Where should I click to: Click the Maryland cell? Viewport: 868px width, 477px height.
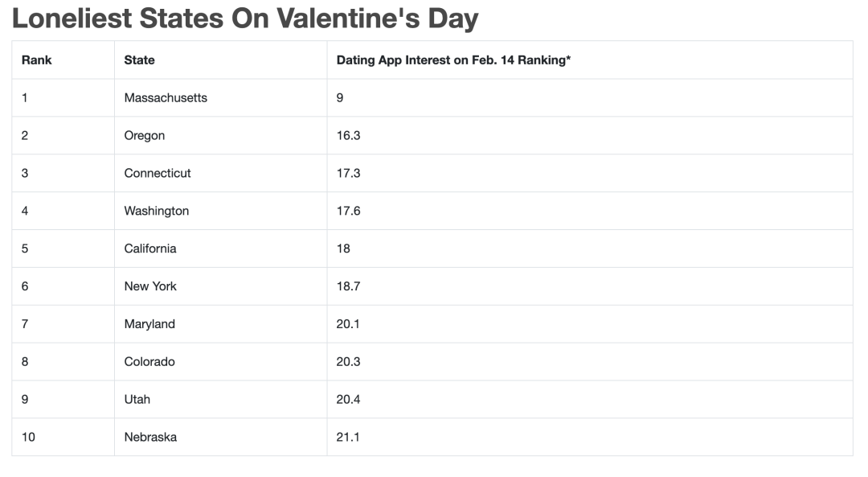(149, 323)
